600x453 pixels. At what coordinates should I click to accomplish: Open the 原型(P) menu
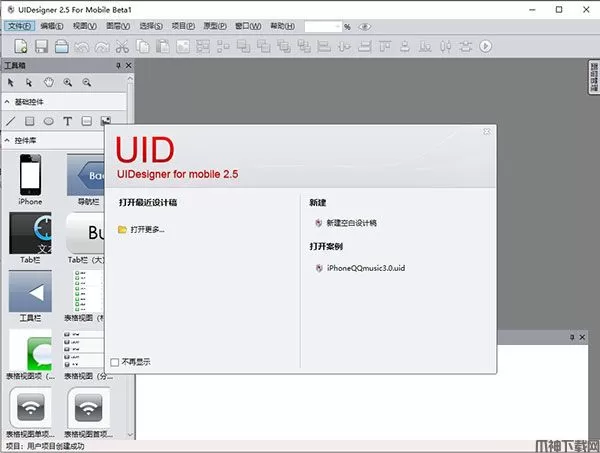pyautogui.click(x=215, y=26)
